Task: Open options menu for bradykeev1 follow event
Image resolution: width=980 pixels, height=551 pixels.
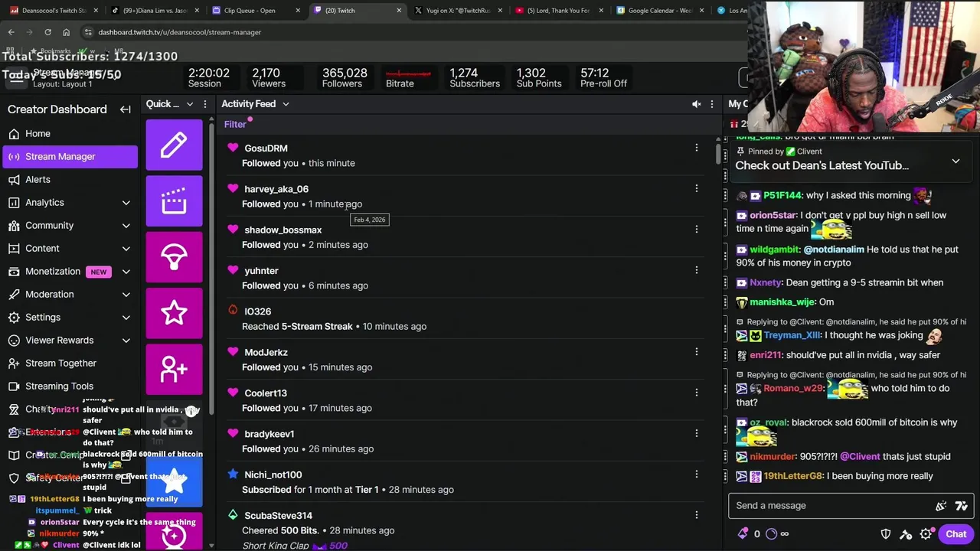Action: coord(696,433)
